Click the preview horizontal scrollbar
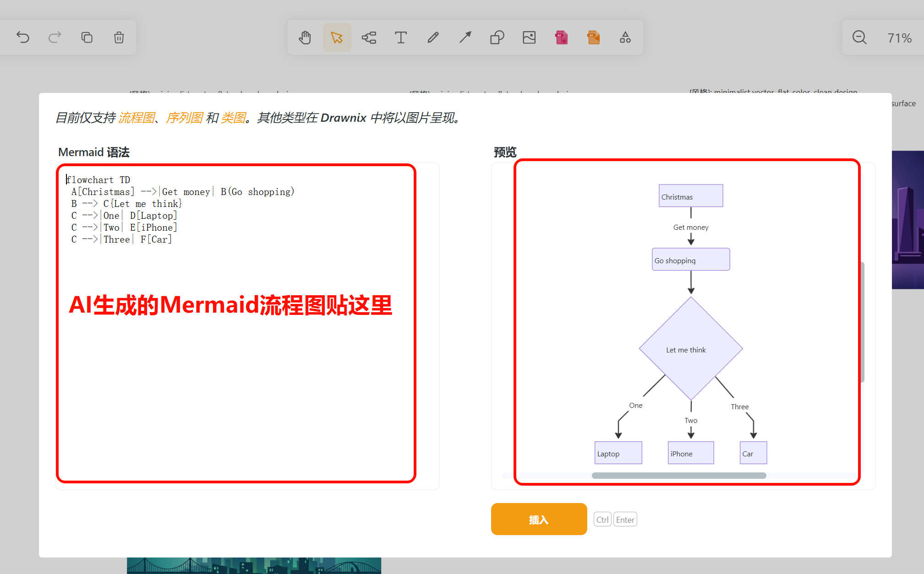The width and height of the screenshot is (924, 574). [679, 476]
